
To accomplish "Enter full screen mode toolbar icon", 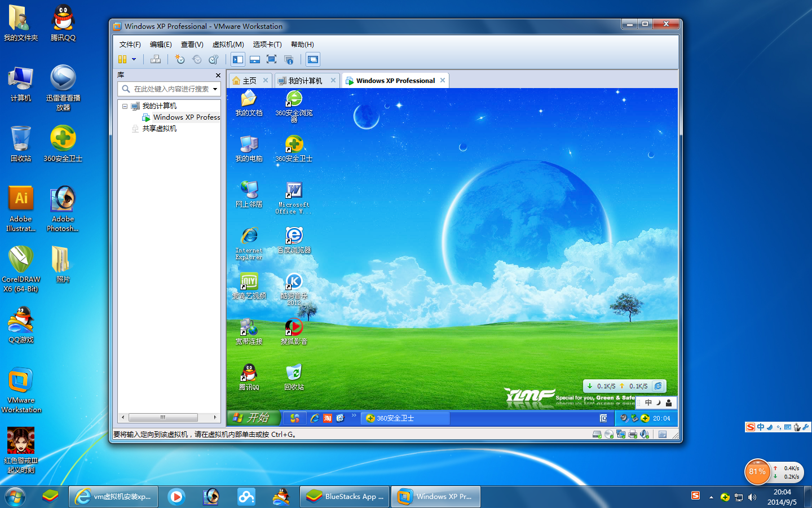I will 271,59.
